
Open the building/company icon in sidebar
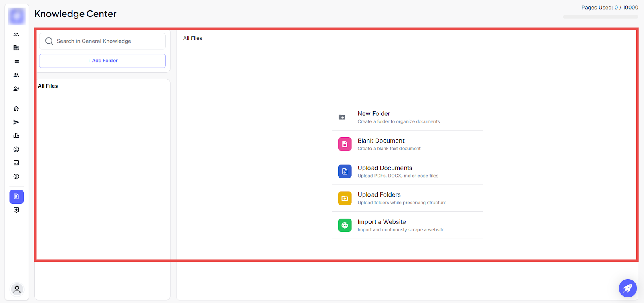[x=16, y=48]
